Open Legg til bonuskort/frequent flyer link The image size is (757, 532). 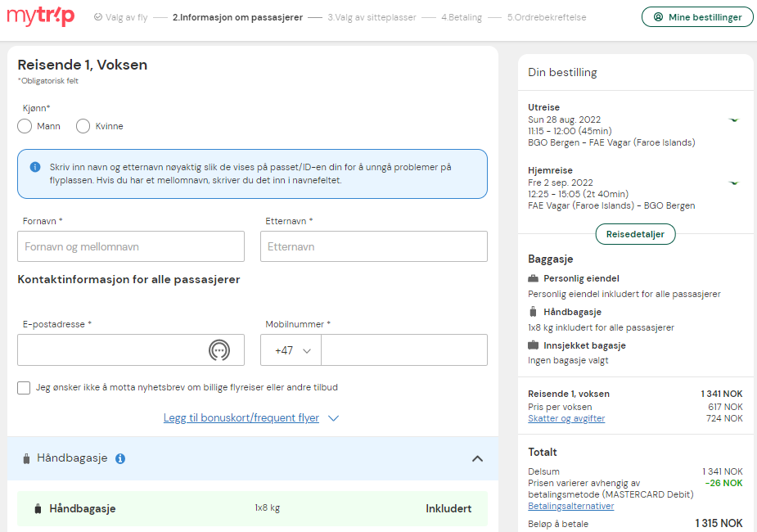(x=241, y=418)
